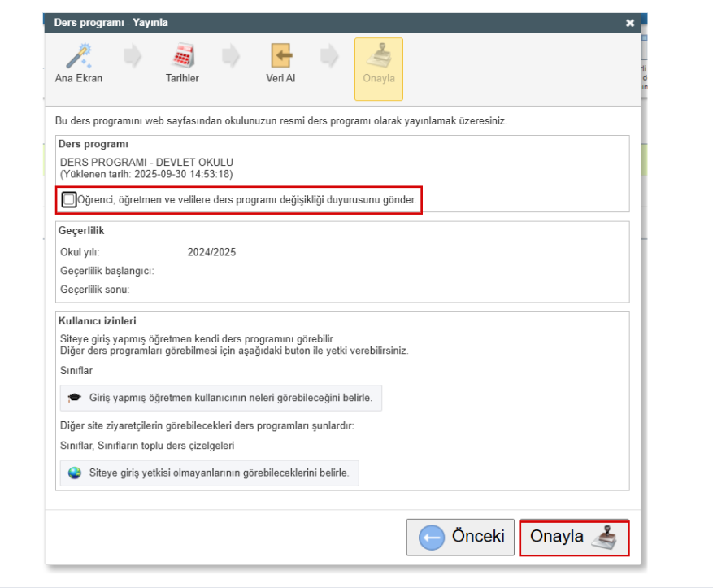Click the highlighted Onayla stamp step icon

click(x=378, y=55)
